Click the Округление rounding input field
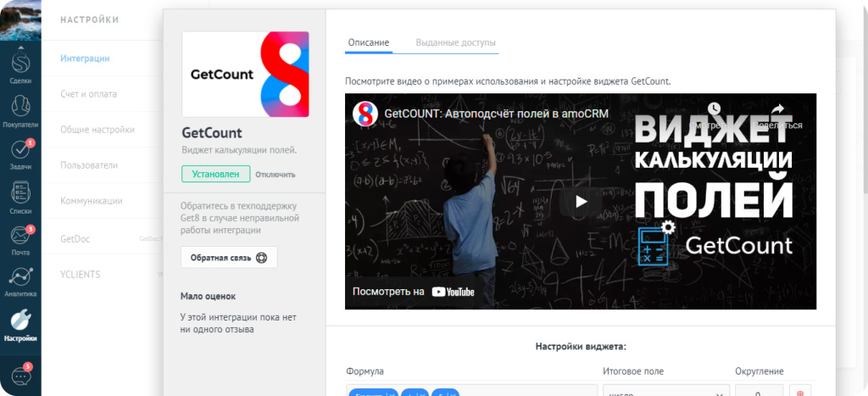This screenshot has height=396, width=868. coord(759,392)
